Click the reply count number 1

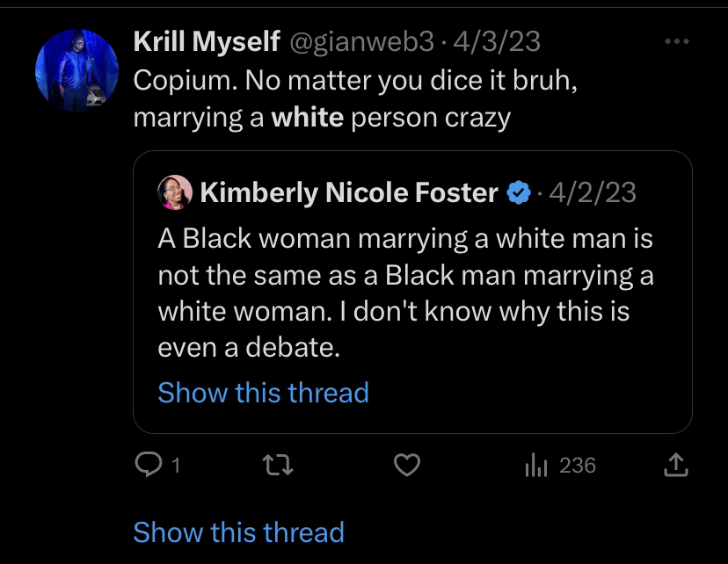175,466
